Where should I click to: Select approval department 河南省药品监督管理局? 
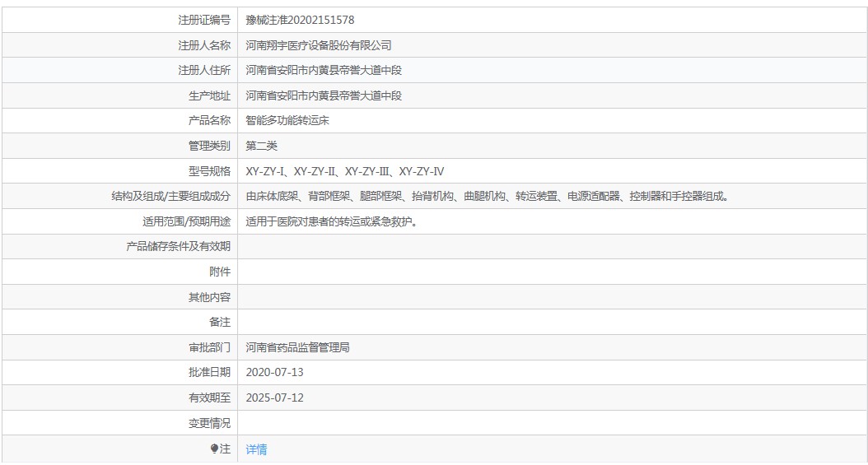(298, 348)
